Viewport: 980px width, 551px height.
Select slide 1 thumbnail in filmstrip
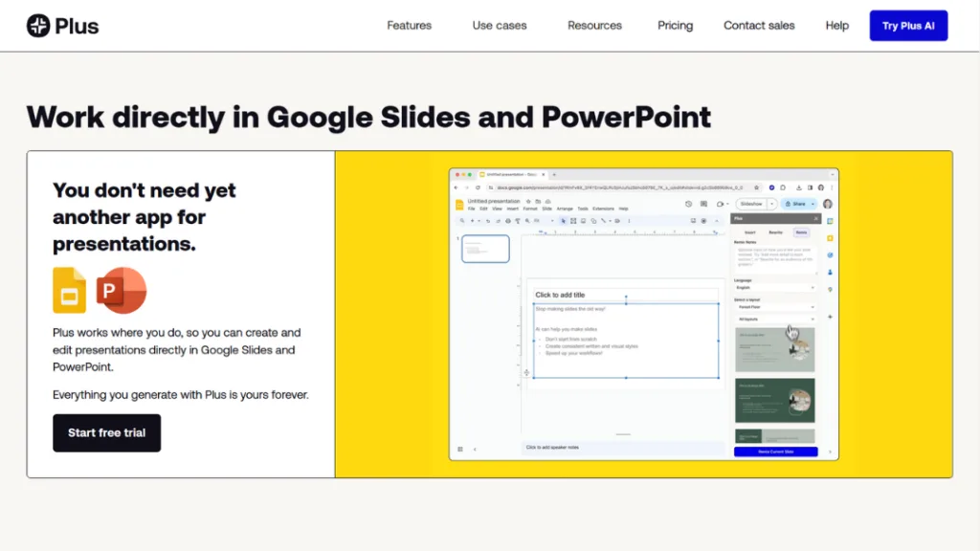pos(485,249)
